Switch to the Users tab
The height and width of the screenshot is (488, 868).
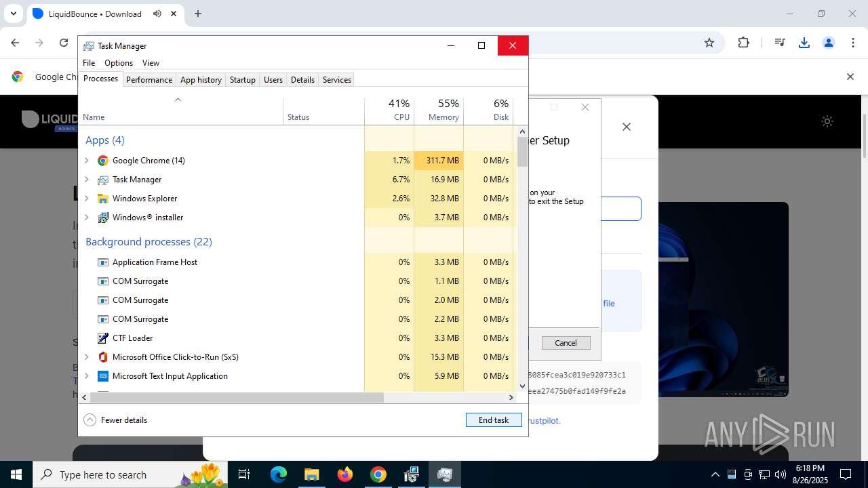[273, 80]
